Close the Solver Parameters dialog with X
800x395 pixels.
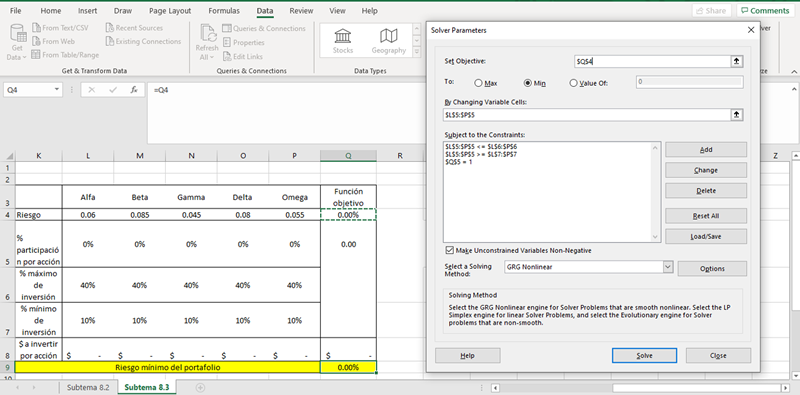pyautogui.click(x=751, y=30)
